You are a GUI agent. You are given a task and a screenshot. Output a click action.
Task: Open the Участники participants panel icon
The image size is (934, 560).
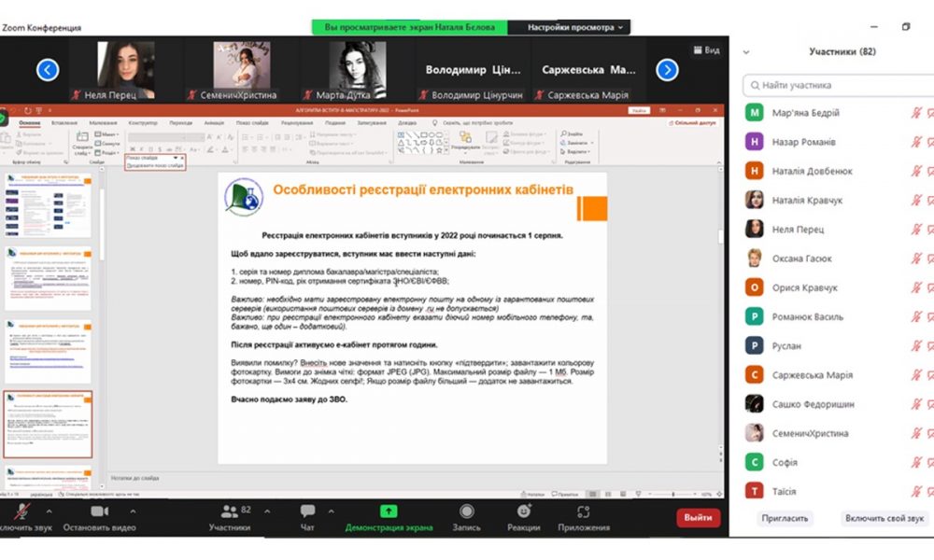(x=228, y=511)
